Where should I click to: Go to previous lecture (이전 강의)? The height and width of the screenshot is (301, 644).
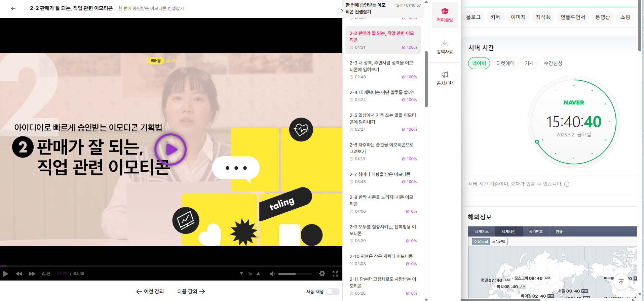click(150, 291)
